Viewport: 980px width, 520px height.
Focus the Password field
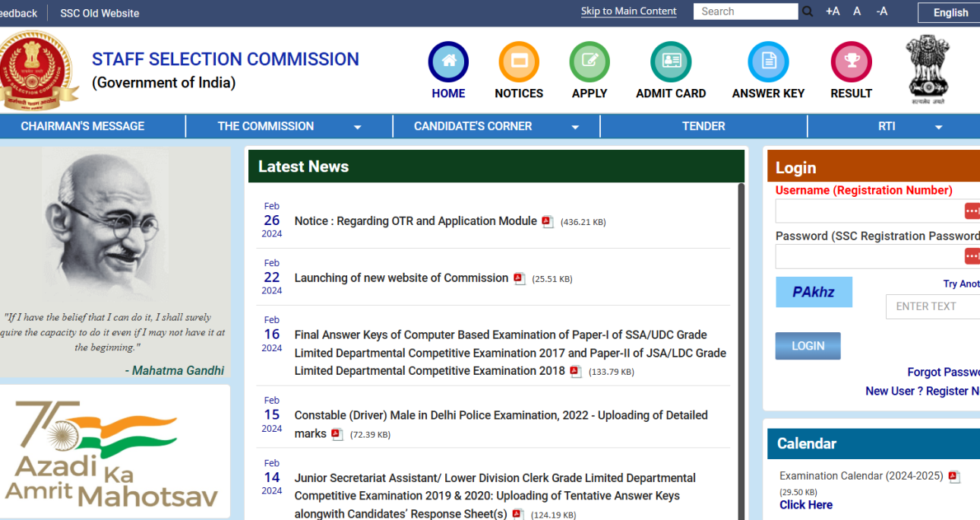click(x=877, y=256)
